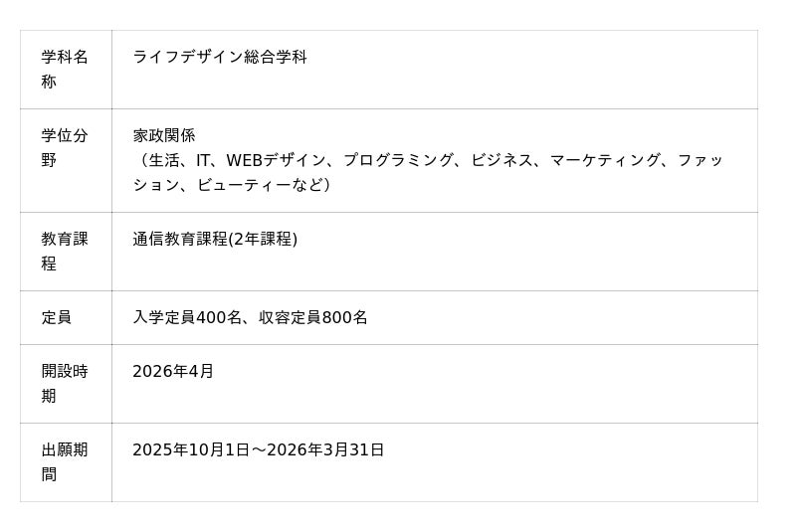
Task: Select the 家政関係 text line
Action: coord(164,135)
